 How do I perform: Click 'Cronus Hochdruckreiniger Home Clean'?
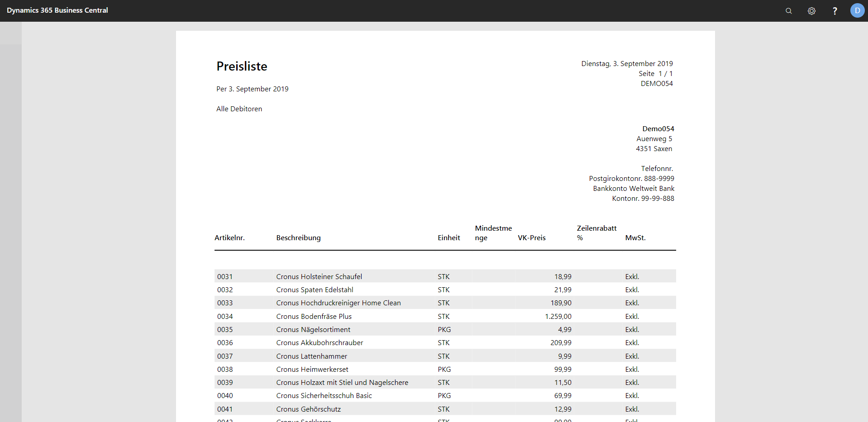pos(339,303)
